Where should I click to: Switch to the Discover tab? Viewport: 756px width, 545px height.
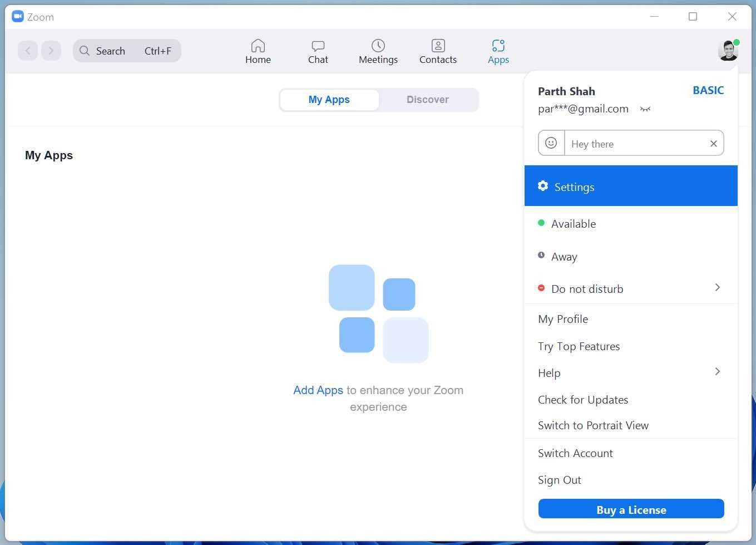click(427, 100)
